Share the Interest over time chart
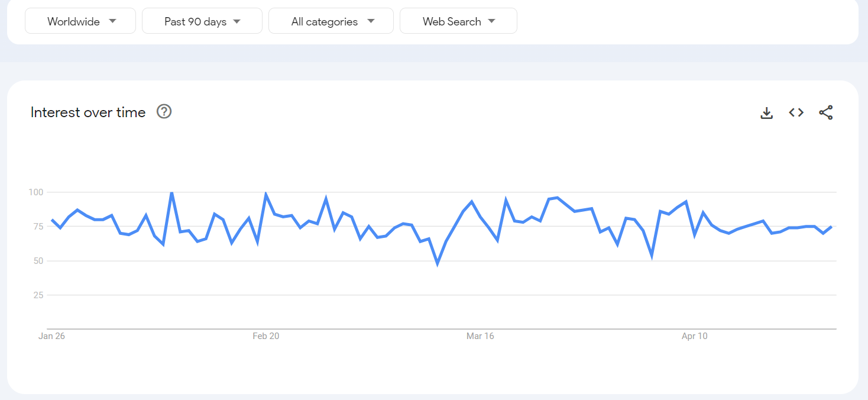Image resolution: width=868 pixels, height=400 pixels. point(826,112)
